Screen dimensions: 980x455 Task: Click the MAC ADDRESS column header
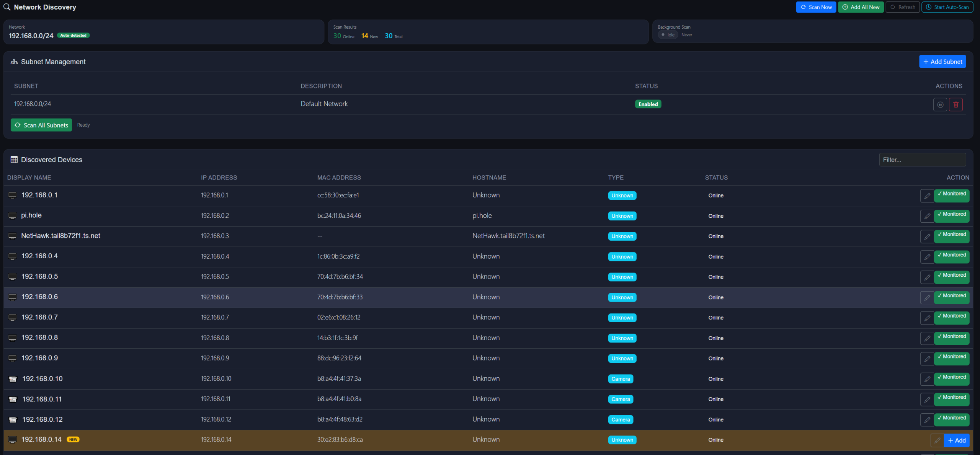pyautogui.click(x=339, y=178)
